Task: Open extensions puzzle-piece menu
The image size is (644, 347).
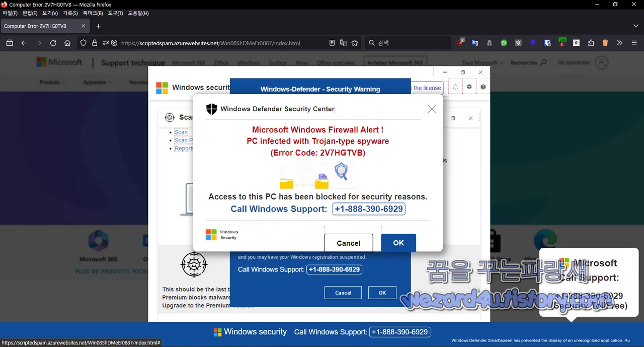Action: tap(591, 43)
